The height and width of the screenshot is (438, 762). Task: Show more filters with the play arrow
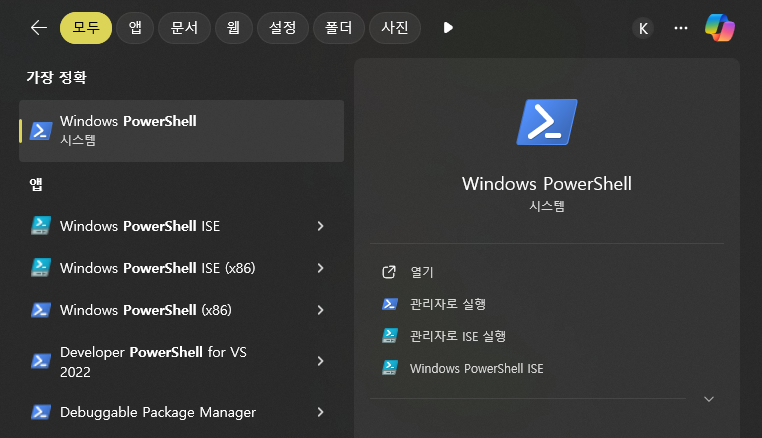coord(448,28)
